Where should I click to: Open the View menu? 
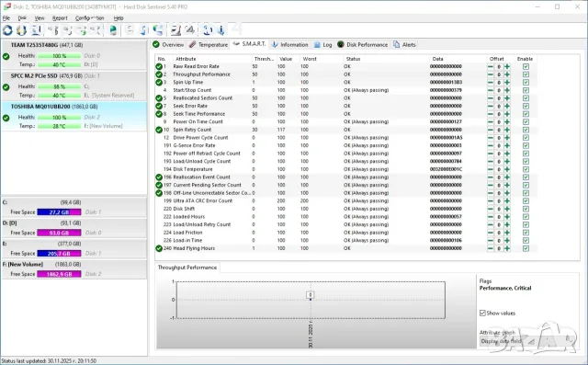click(40, 18)
